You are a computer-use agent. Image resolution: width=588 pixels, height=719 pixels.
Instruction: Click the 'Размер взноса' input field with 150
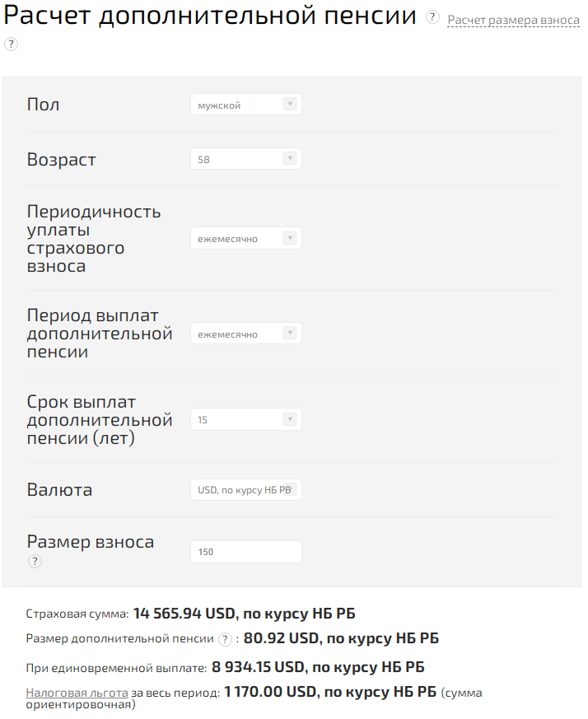coord(245,552)
